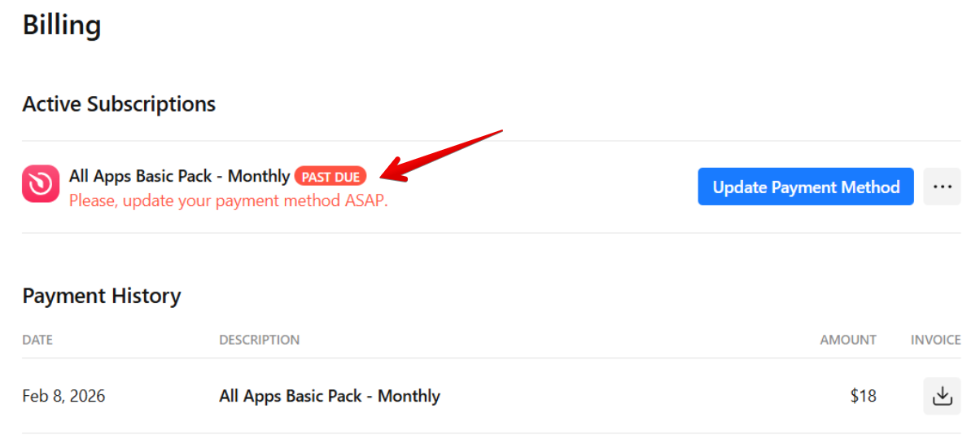The height and width of the screenshot is (435, 980).
Task: Open the payment history entry description
Action: (330, 397)
